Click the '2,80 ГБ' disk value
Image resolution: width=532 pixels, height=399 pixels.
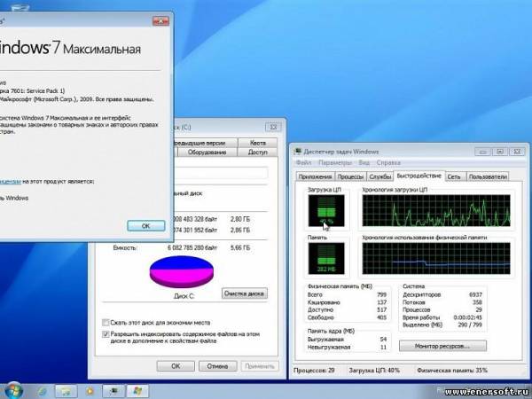[240, 220]
